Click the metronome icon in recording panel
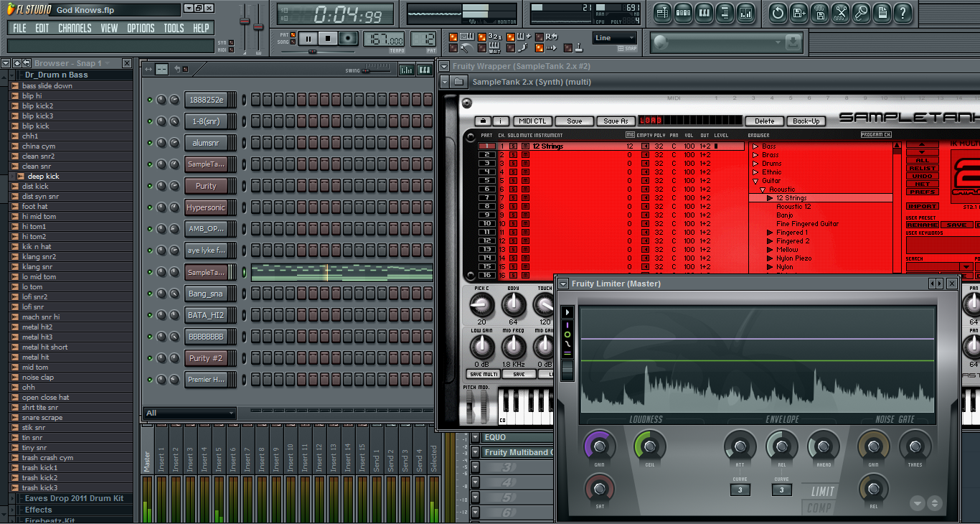980x524 pixels. (466, 50)
